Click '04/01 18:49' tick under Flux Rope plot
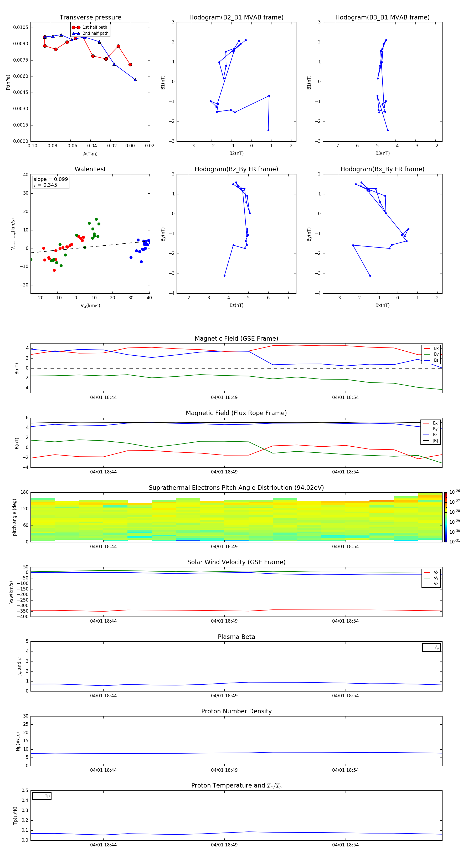Viewport: 473px width, 868px height. click(224, 472)
